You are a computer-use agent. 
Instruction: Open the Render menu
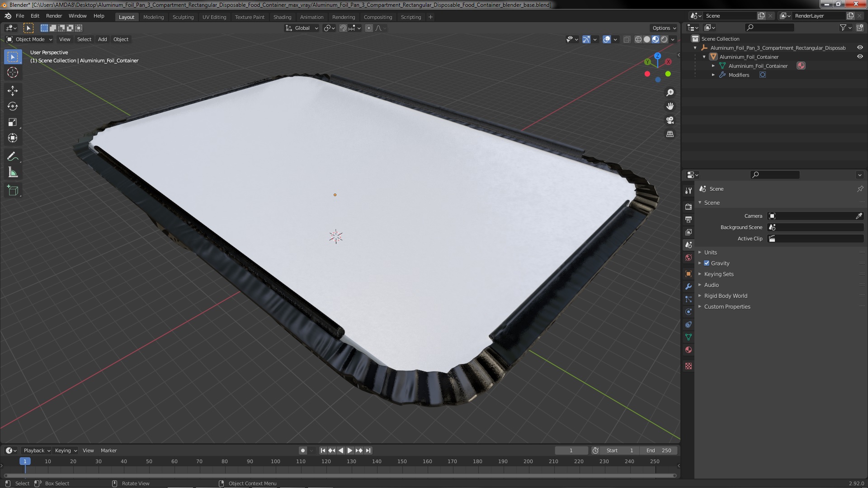[54, 16]
